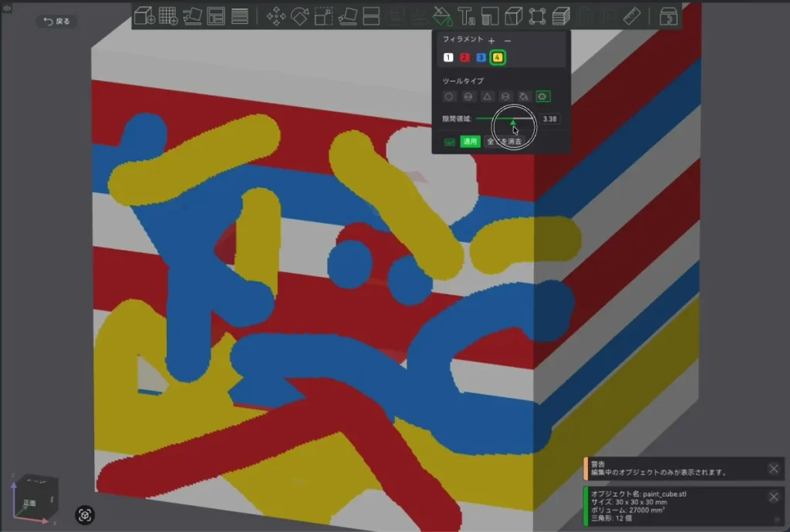This screenshot has height=532, width=790.
Task: Toggle the Color painting bucket tool
Action: (442, 16)
